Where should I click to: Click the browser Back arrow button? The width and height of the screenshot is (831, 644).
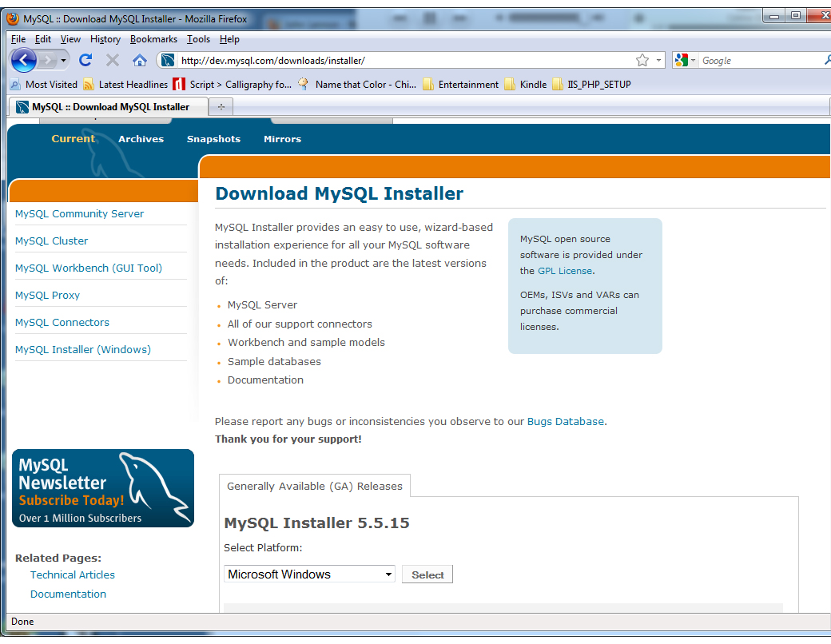tap(23, 61)
